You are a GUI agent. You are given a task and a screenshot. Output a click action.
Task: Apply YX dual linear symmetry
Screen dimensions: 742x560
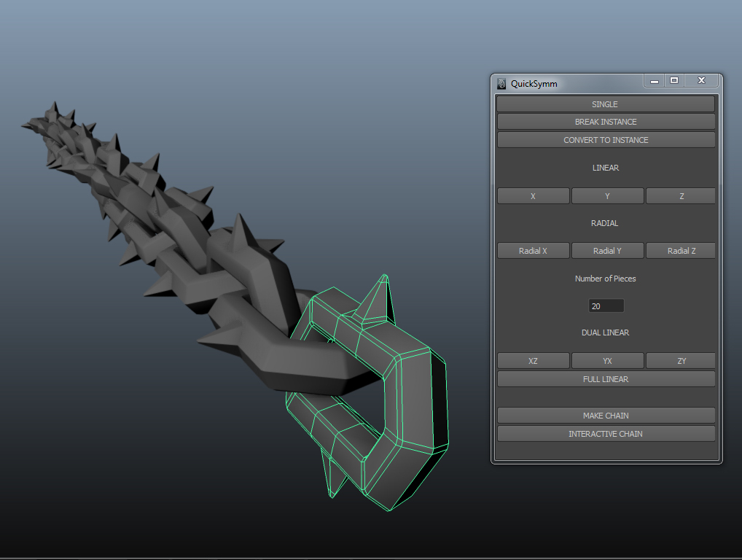click(606, 360)
